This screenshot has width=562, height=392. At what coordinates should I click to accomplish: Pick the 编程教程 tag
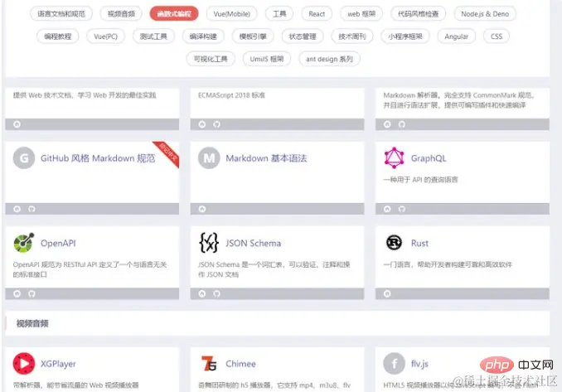tap(58, 36)
